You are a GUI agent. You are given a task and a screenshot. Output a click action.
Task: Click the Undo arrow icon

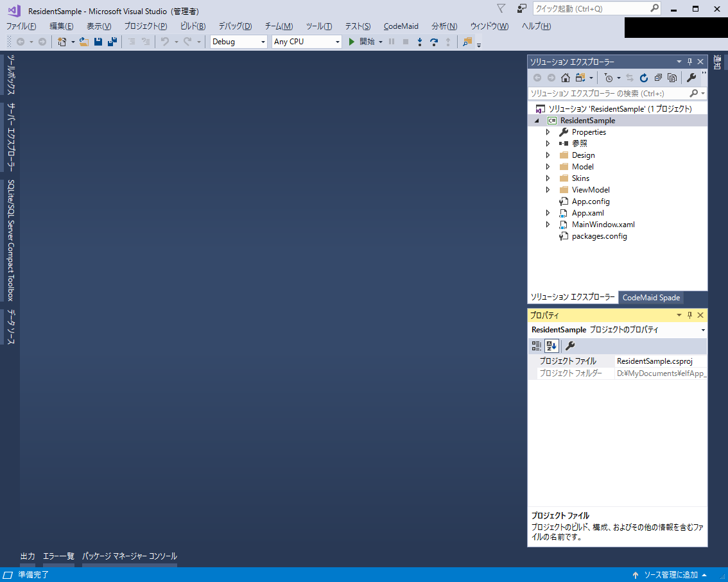point(165,42)
